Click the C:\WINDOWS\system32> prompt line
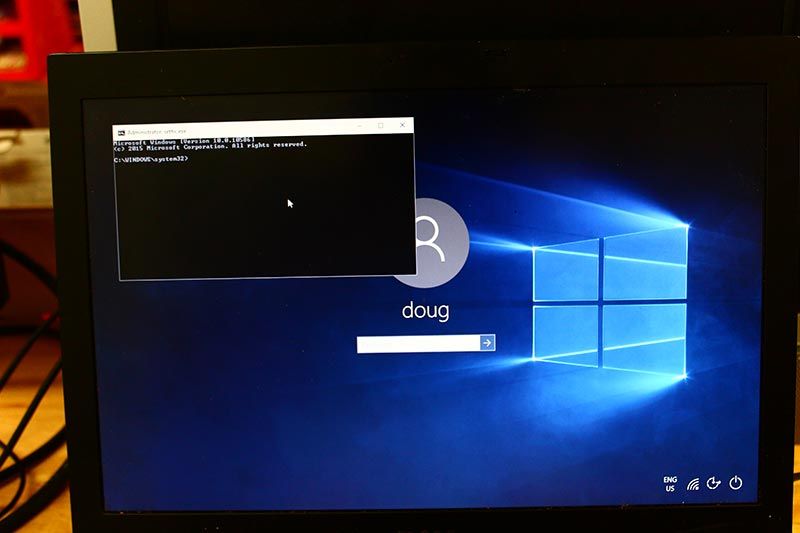The image size is (800, 533). pyautogui.click(x=151, y=159)
